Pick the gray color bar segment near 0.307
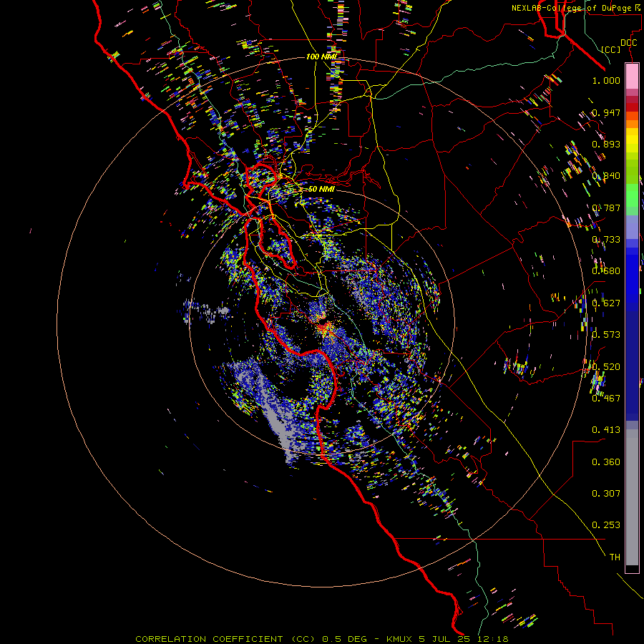644x644 pixels. tap(632, 497)
